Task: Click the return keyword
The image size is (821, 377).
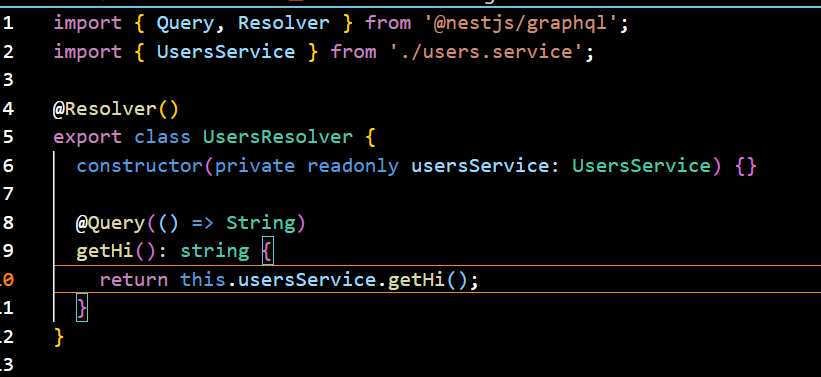Action: point(134,280)
